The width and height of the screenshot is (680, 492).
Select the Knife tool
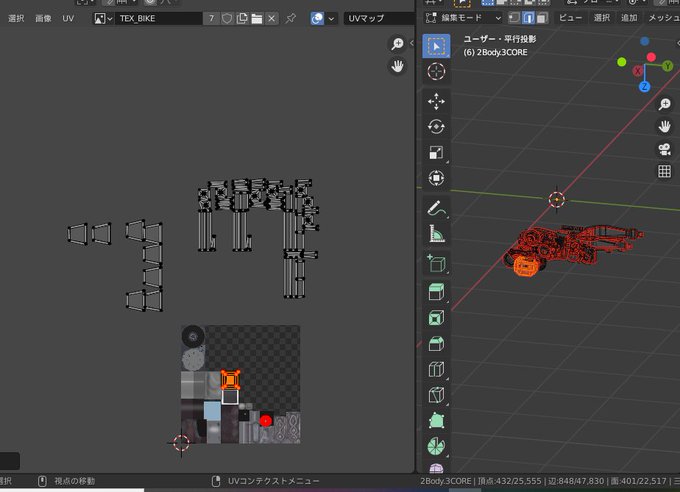pyautogui.click(x=436, y=394)
